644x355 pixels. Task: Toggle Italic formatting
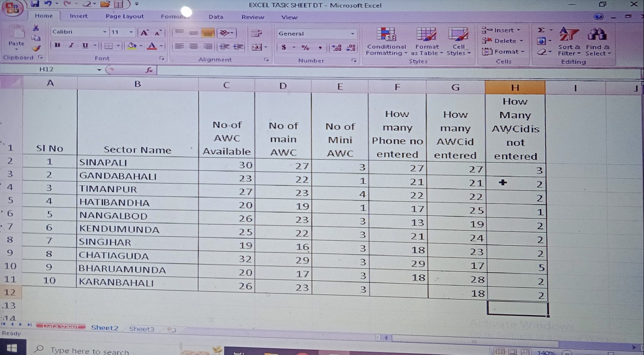pyautogui.click(x=71, y=45)
